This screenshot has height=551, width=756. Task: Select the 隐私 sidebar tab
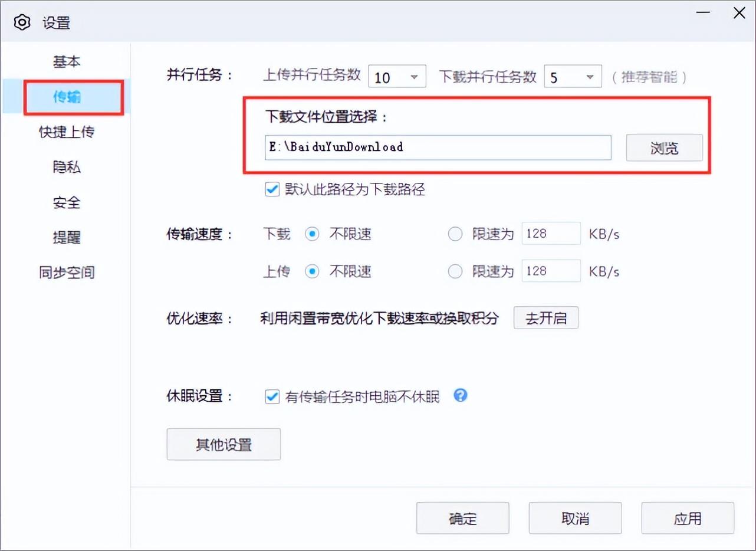click(67, 167)
